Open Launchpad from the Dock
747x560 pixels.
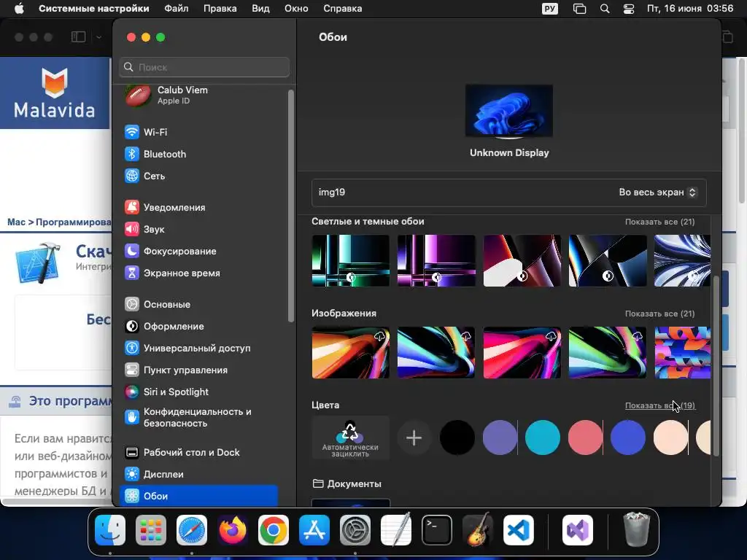pos(151,530)
